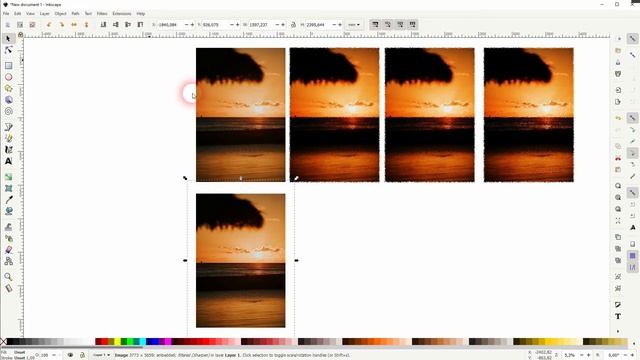Image resolution: width=640 pixels, height=360 pixels.
Task: Select the Paint bucket tool
Action: click(8, 211)
